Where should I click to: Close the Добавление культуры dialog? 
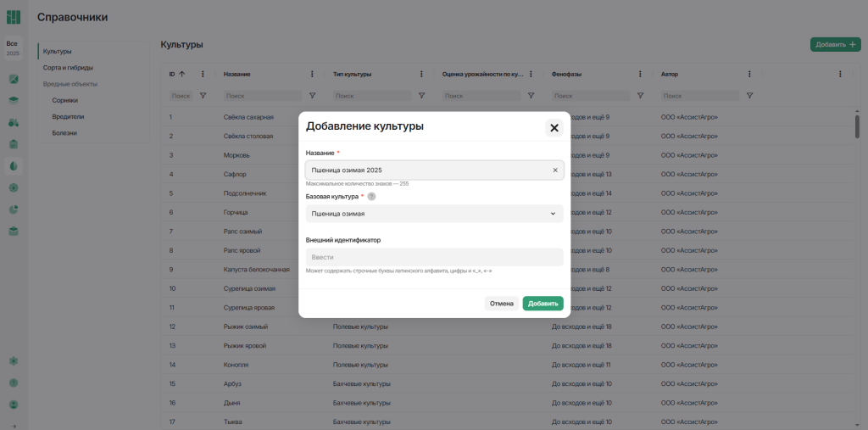click(x=554, y=128)
